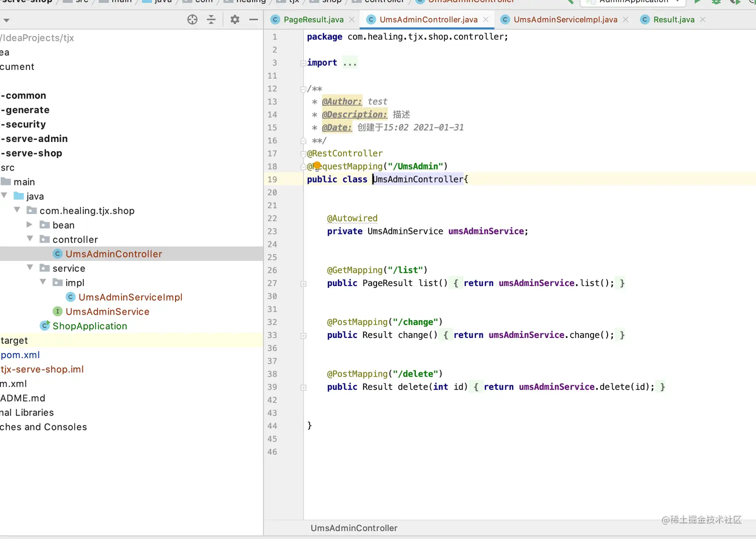The image size is (756, 539).
Task: Collapse the service package folder
Action: click(29, 267)
